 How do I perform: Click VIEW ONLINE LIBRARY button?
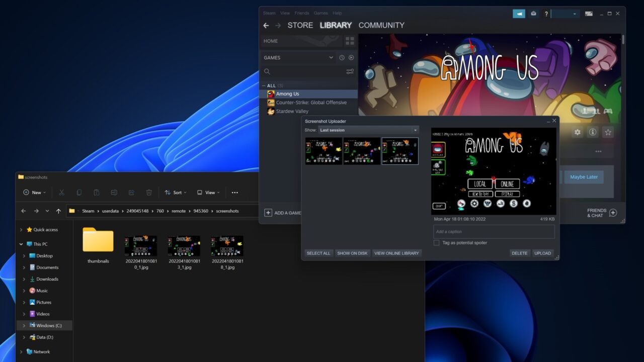click(396, 253)
